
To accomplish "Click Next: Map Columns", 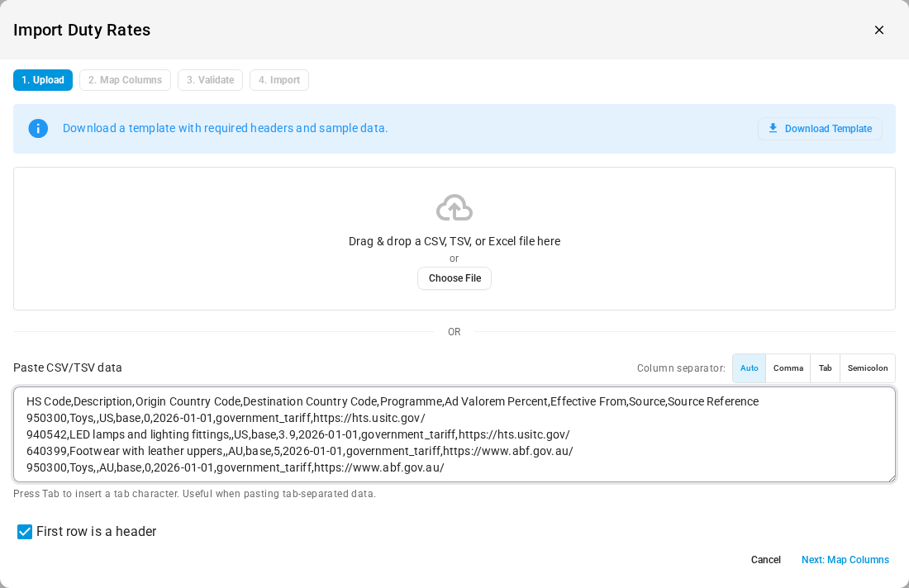I will pos(845,560).
